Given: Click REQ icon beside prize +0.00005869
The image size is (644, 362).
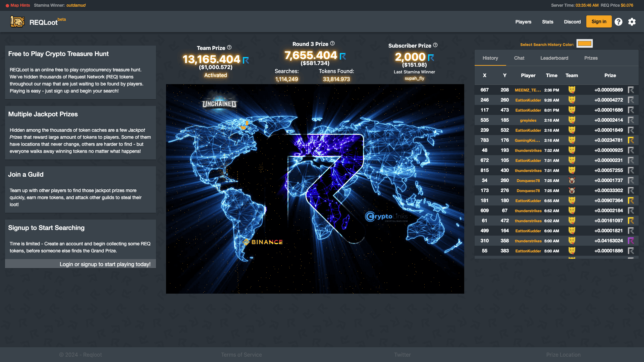Looking at the screenshot, I should [631, 90].
